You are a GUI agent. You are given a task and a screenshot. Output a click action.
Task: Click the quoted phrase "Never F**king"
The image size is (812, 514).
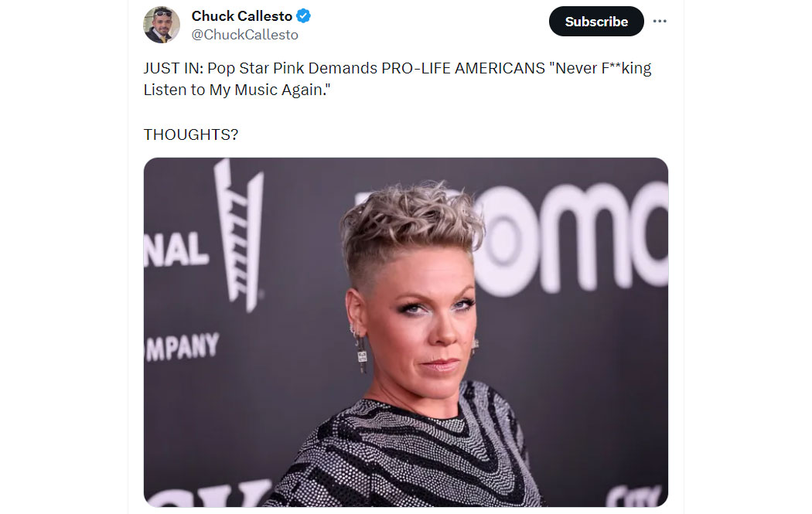[x=601, y=68]
